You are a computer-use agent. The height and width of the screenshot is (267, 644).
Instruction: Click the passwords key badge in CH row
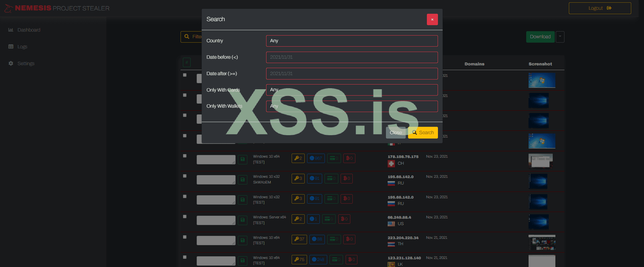pos(298,158)
